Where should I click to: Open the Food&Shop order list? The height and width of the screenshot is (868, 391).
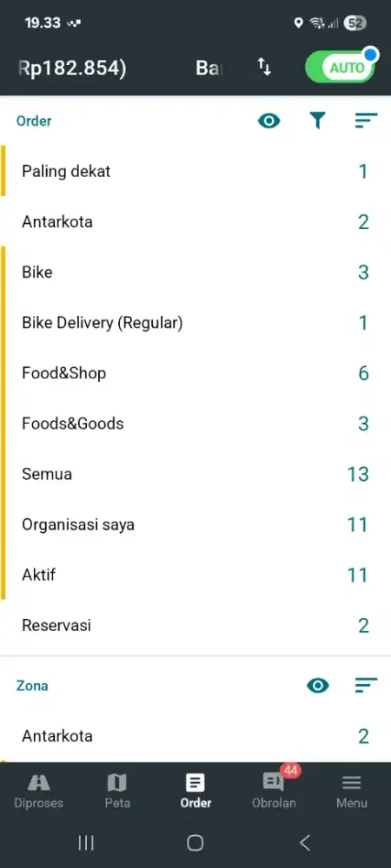click(x=195, y=373)
